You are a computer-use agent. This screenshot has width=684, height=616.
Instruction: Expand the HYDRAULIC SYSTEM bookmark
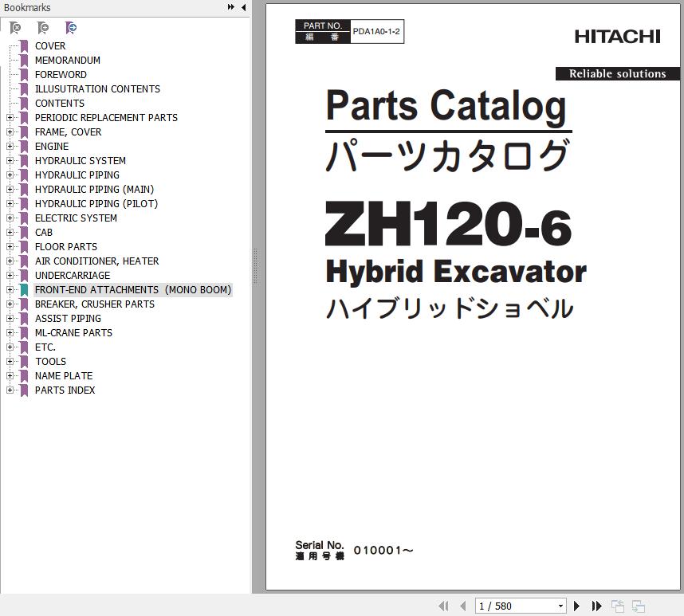click(10, 161)
